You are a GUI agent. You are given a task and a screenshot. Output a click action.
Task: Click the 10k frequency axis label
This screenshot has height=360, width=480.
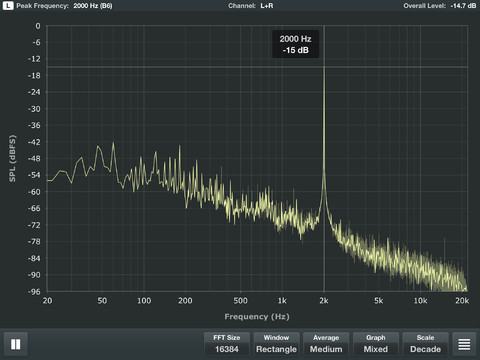click(420, 301)
